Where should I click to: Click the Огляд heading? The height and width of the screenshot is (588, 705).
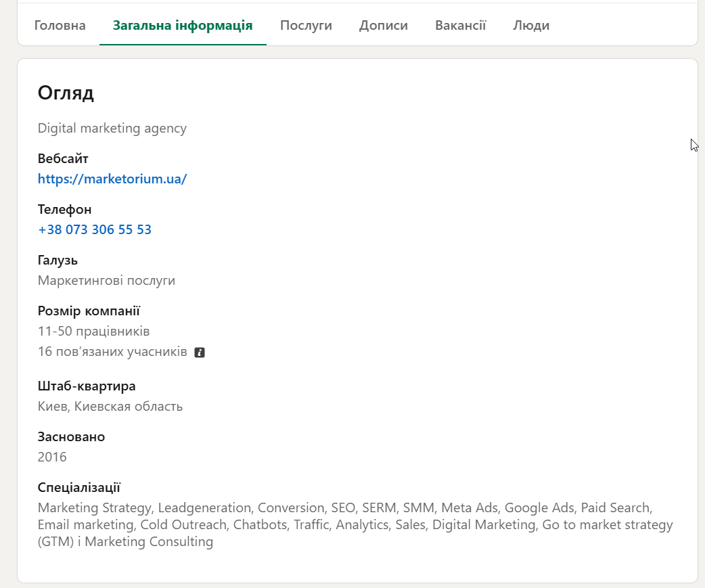coord(66,93)
